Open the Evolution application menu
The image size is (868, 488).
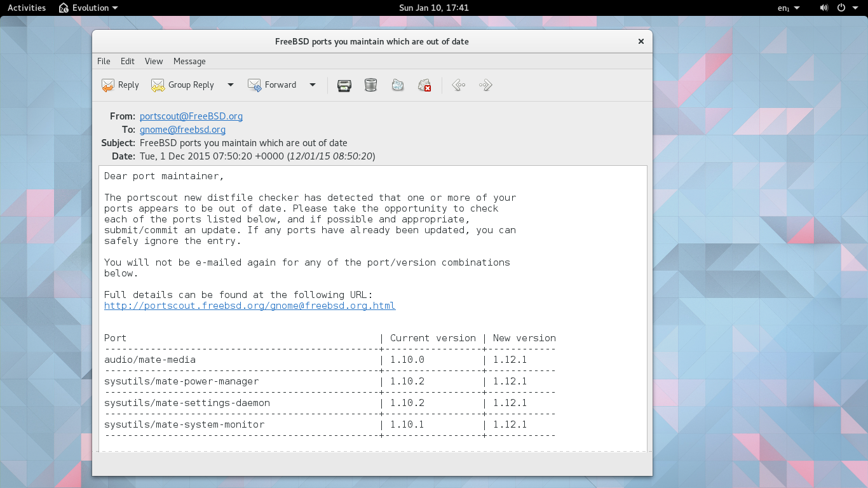(88, 8)
